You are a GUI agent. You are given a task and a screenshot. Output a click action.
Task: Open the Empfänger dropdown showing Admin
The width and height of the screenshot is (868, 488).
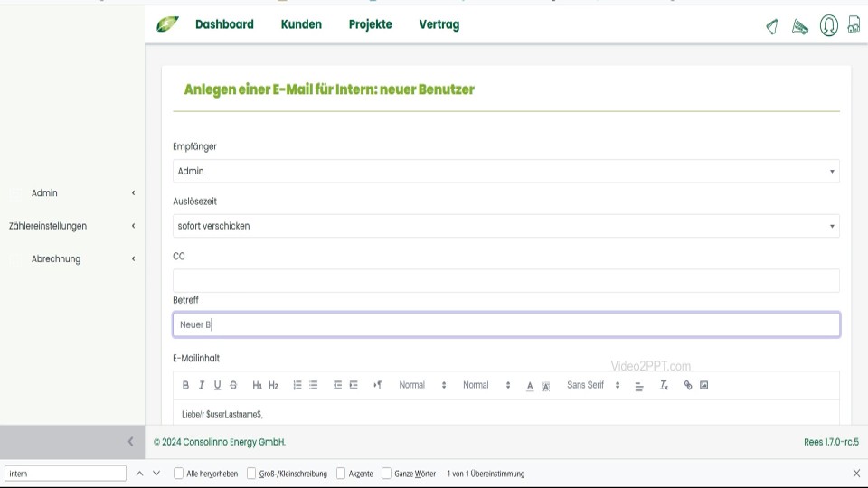click(506, 171)
